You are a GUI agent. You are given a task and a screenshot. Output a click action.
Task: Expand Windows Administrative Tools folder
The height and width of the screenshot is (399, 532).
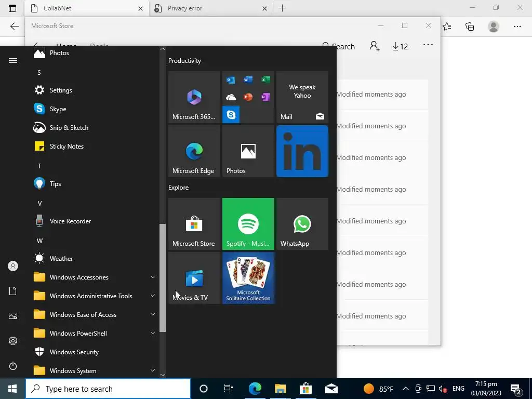click(95, 296)
